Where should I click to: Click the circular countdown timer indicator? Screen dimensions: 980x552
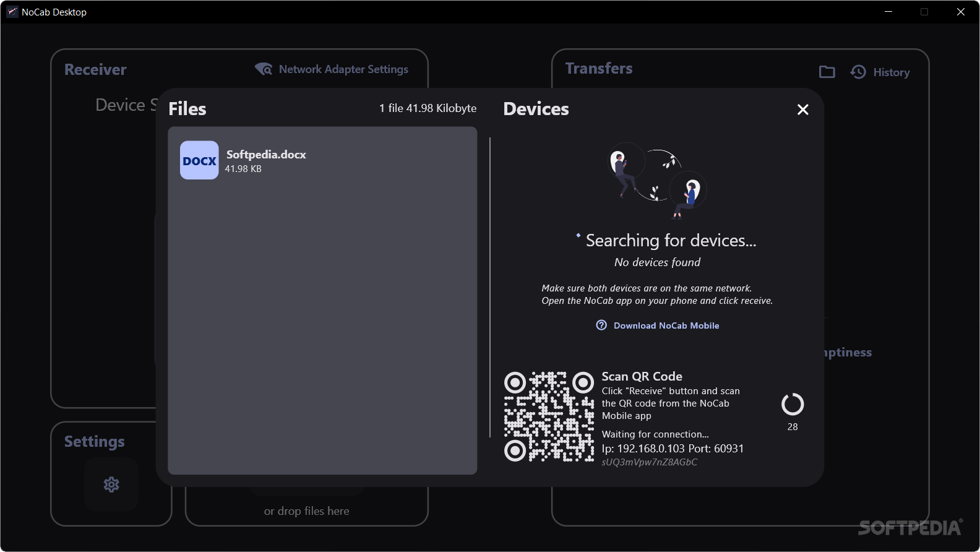click(x=793, y=404)
